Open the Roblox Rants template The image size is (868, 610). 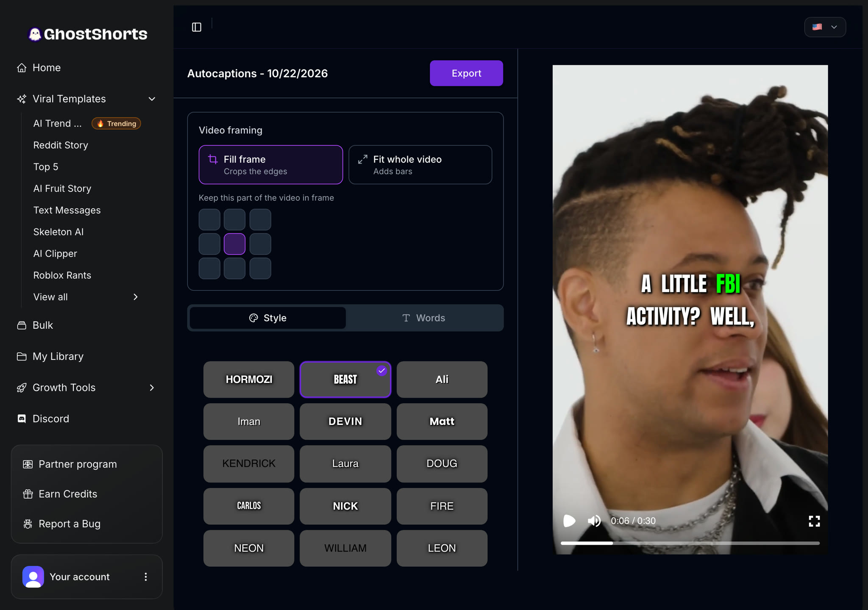coord(62,275)
